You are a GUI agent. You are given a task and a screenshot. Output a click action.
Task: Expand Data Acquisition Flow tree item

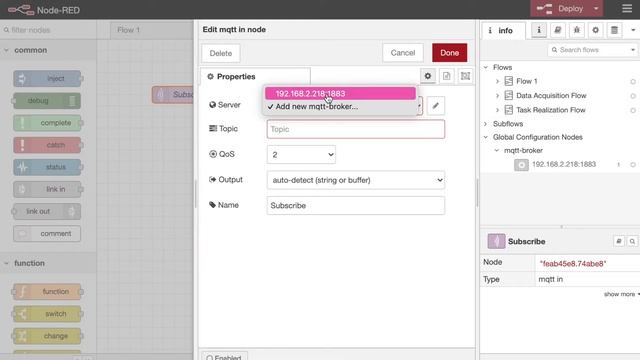497,96
